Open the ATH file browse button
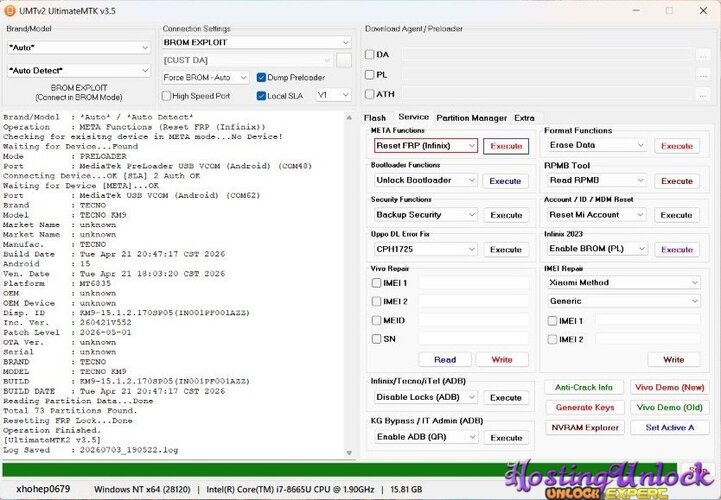 (x=703, y=94)
